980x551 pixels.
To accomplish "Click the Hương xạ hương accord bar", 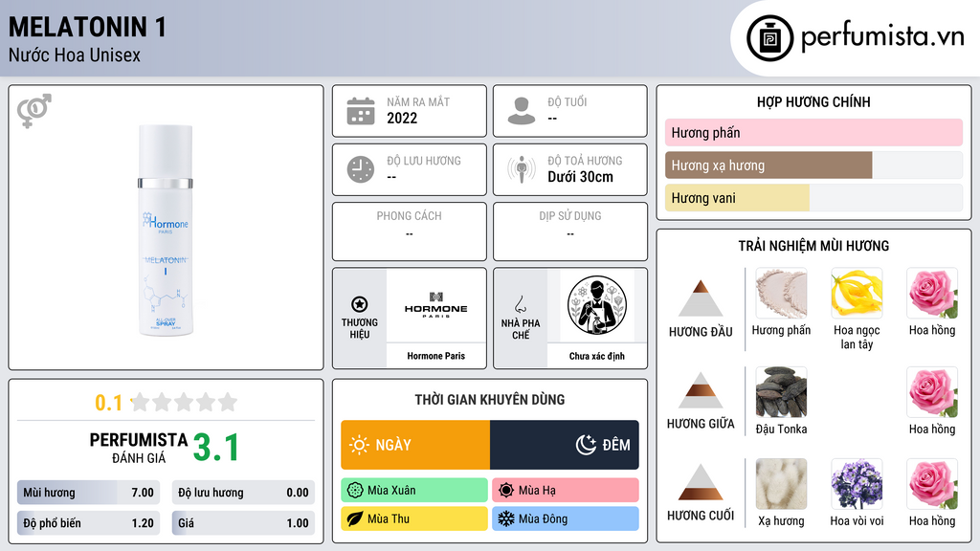I will pyautogui.click(x=813, y=165).
